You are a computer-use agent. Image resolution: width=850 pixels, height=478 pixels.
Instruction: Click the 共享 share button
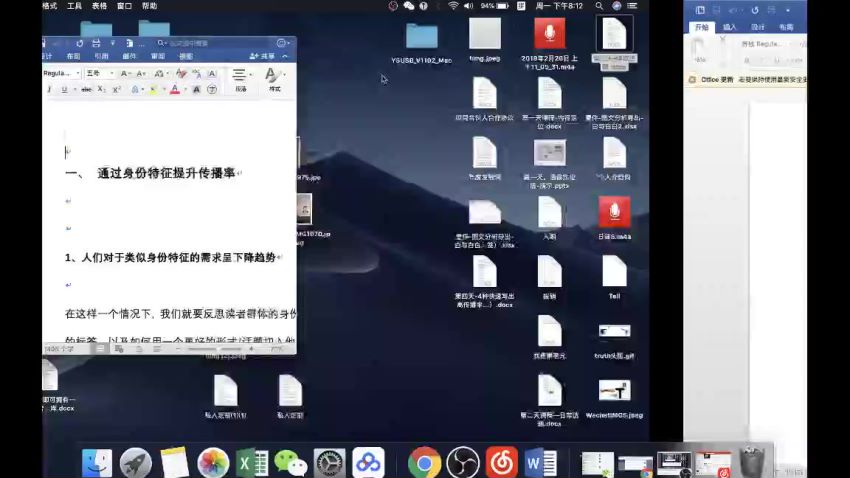click(262, 56)
